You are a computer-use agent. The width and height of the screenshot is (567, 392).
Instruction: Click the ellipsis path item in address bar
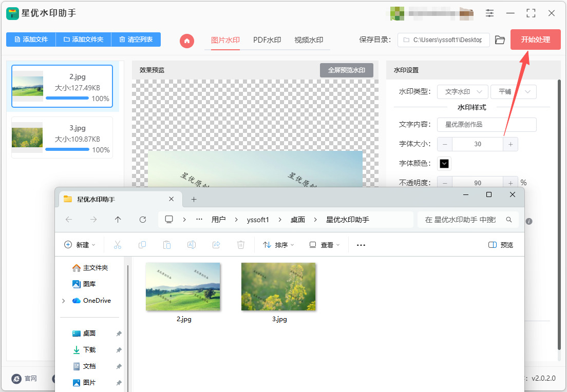point(199,219)
